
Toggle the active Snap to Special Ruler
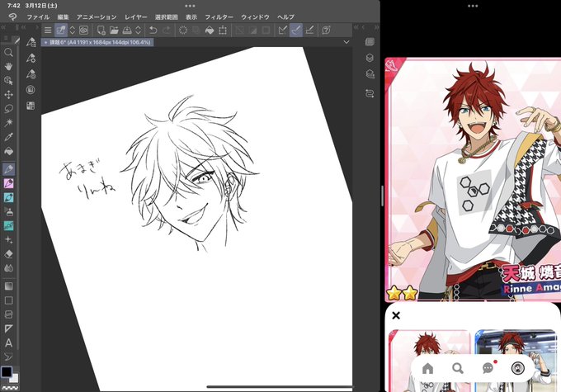(296, 30)
